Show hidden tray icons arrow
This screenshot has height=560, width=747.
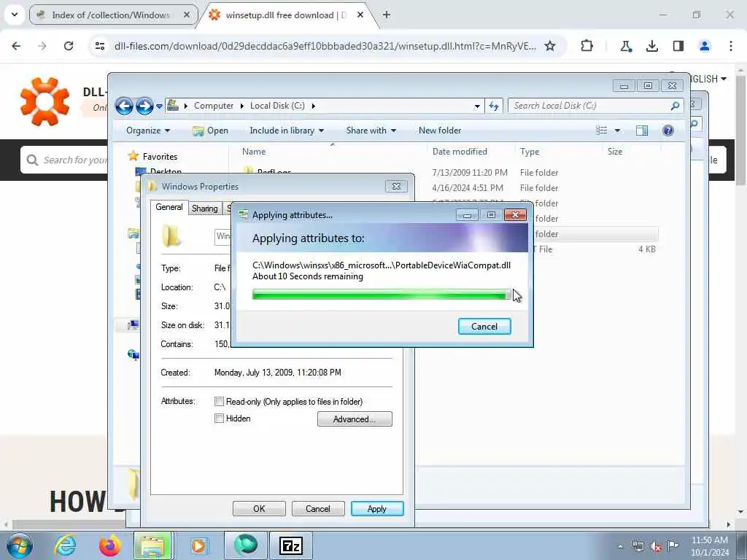click(x=620, y=546)
